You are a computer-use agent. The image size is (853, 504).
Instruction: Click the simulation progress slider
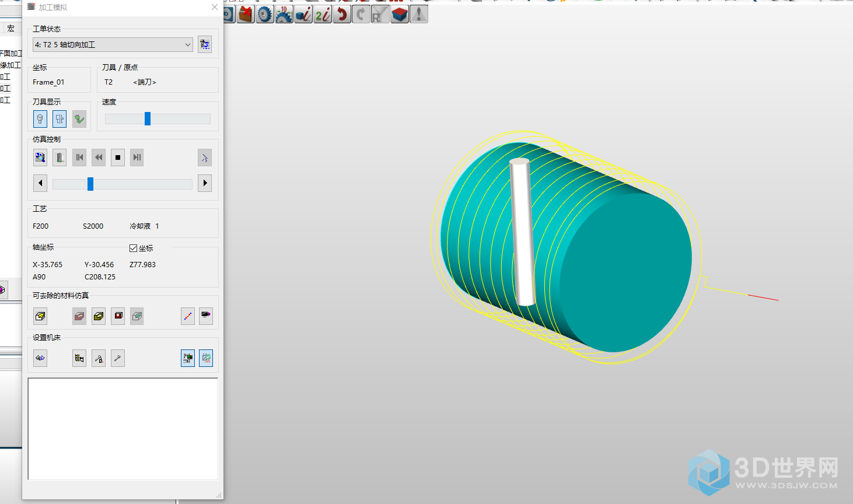[123, 184]
